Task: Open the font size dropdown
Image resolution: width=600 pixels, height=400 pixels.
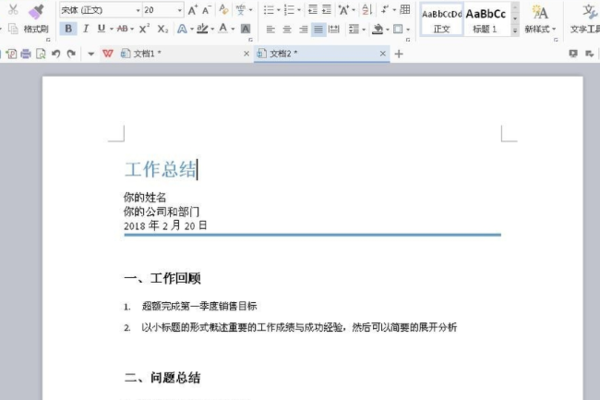Action: pyautogui.click(x=179, y=10)
